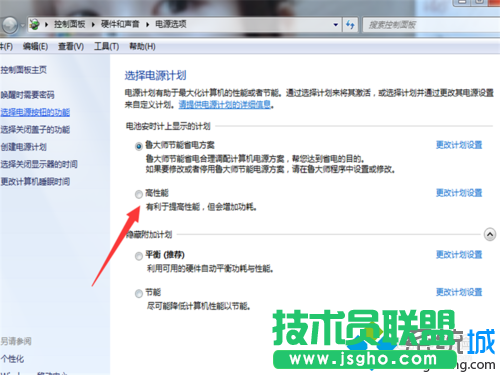Click 更改计划设置 for 平衡 plan
The image size is (500, 375).
pos(459,255)
